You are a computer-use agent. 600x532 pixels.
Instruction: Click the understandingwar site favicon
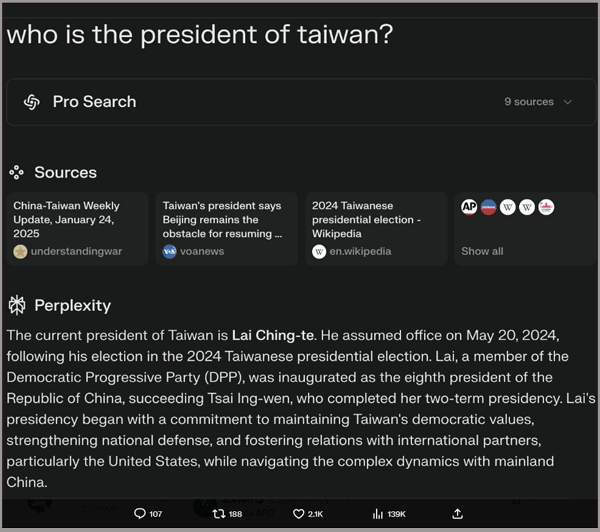point(20,252)
